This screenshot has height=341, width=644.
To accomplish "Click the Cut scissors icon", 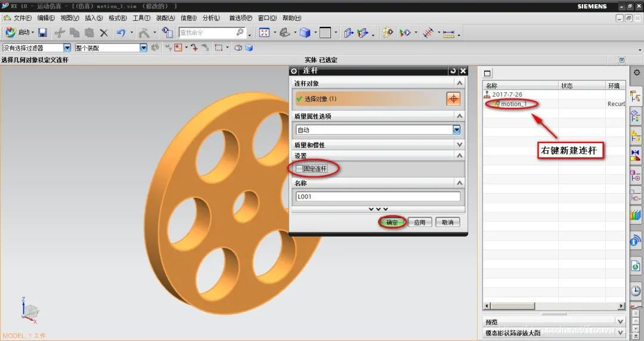I will click(x=60, y=32).
